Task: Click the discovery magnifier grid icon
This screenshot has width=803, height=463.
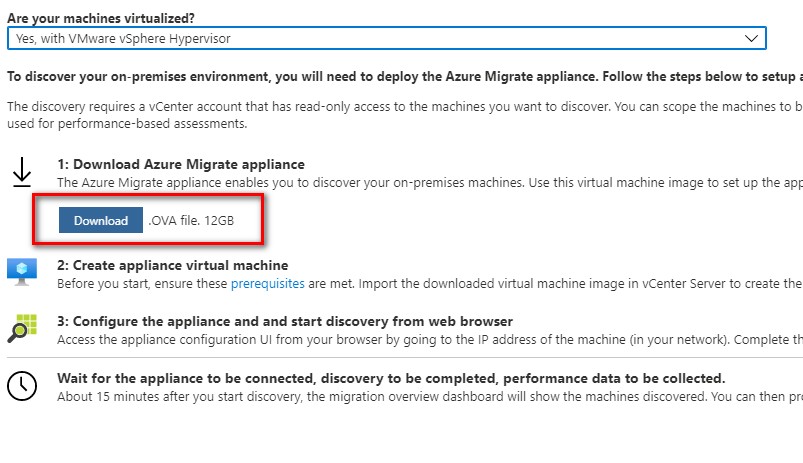Action: pos(22,328)
